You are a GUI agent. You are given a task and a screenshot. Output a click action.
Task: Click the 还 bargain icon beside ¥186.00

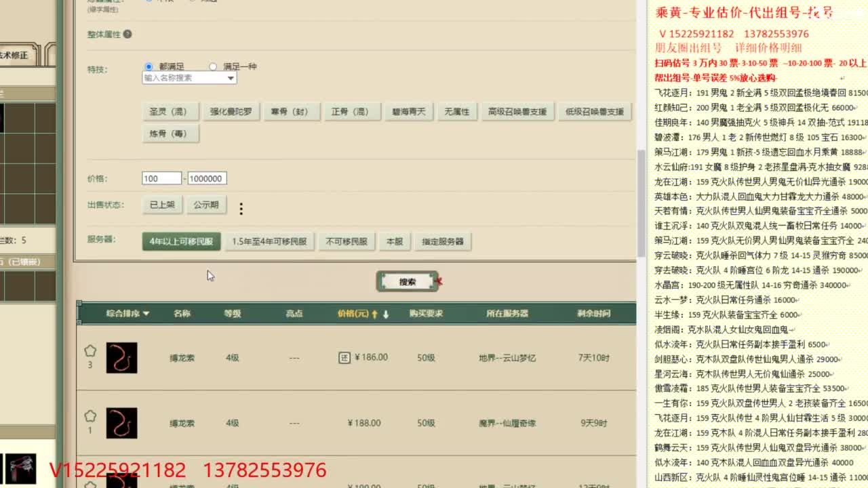click(344, 357)
